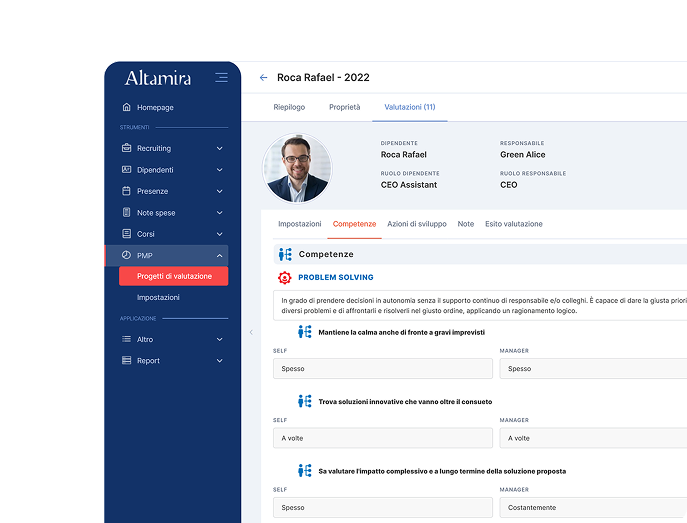687x523 pixels.
Task: Open the Azioni di sviluppo tab
Action: 417,224
